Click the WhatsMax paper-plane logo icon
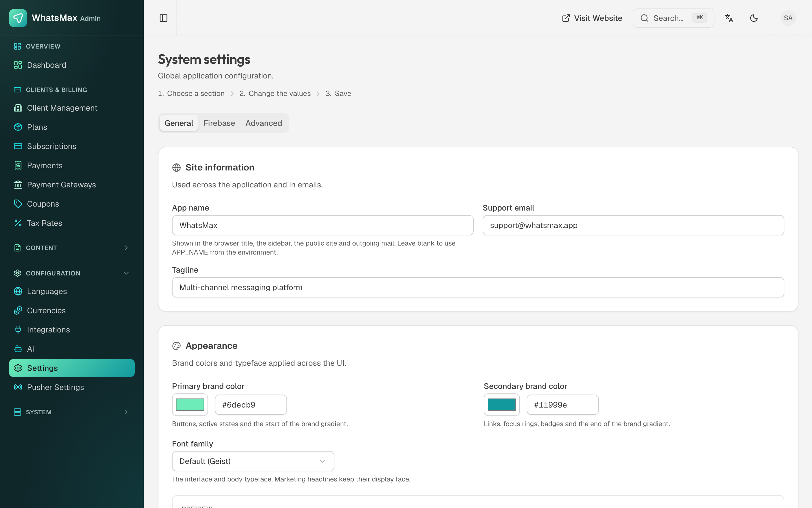 click(18, 18)
